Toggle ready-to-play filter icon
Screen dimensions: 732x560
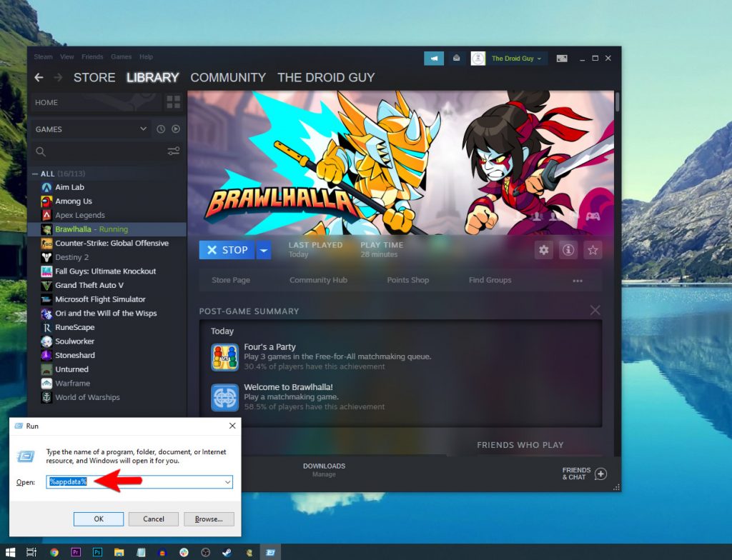coord(176,129)
